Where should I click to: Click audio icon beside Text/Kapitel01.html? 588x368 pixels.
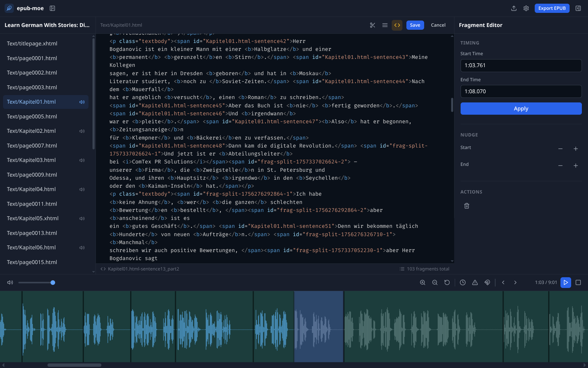point(82,102)
